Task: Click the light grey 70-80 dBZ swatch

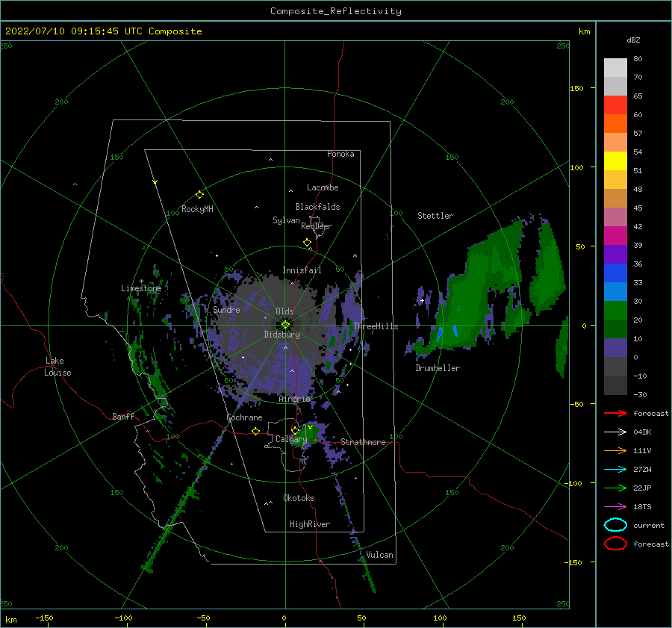Action: [615, 68]
